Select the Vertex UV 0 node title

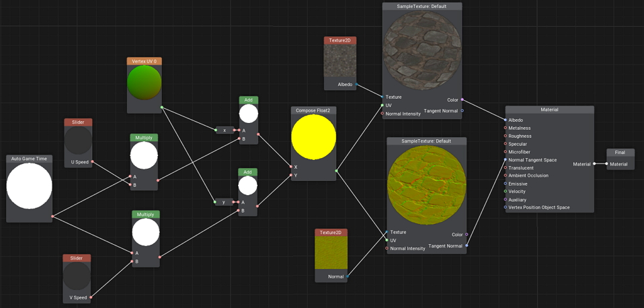(144, 61)
